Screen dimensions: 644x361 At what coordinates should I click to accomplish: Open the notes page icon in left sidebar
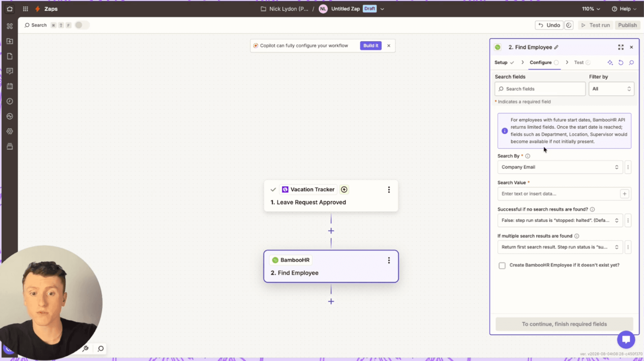coord(10,56)
